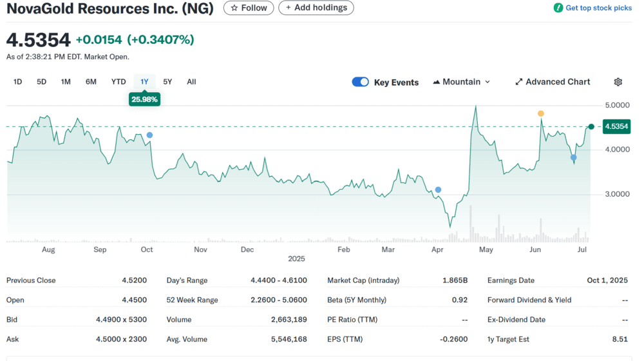Click 52 Week Range 2.2600 - 5.0600
The image size is (644, 361).
(278, 300)
